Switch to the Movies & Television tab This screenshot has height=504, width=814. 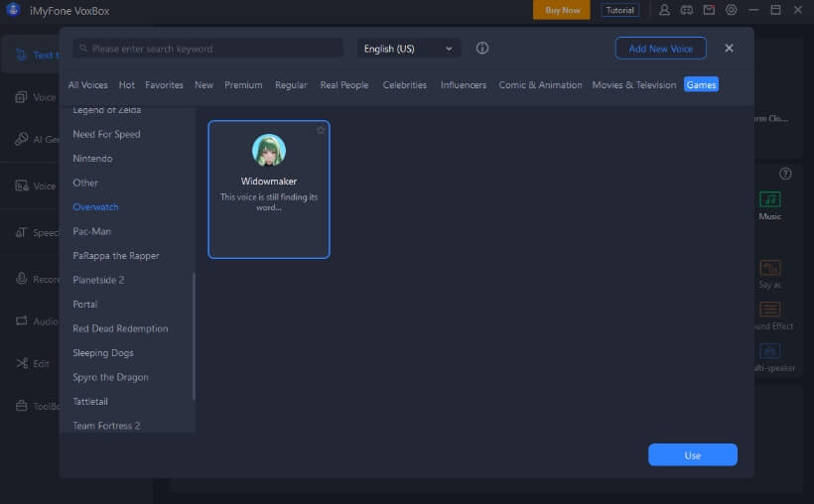[x=634, y=84]
